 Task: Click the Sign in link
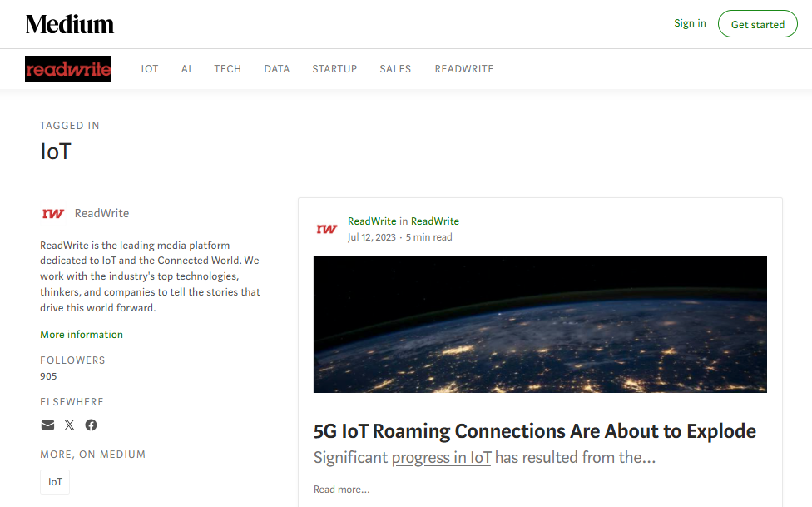click(690, 23)
